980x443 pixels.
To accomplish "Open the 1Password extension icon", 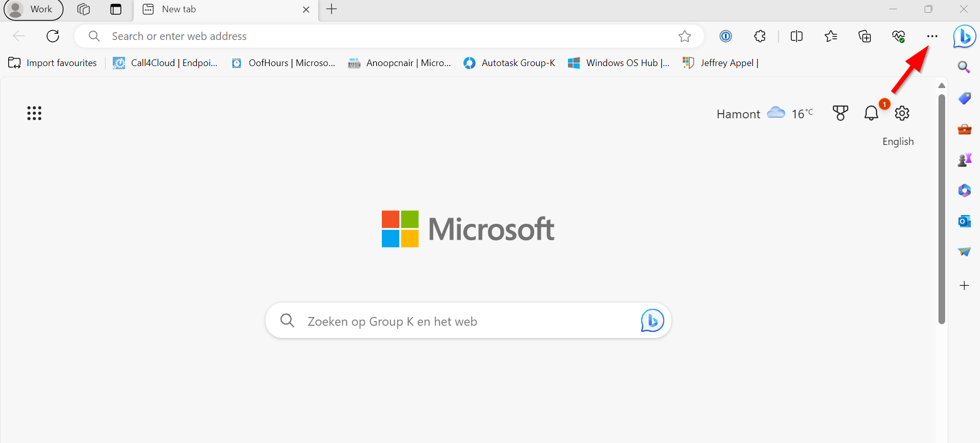I will (726, 36).
